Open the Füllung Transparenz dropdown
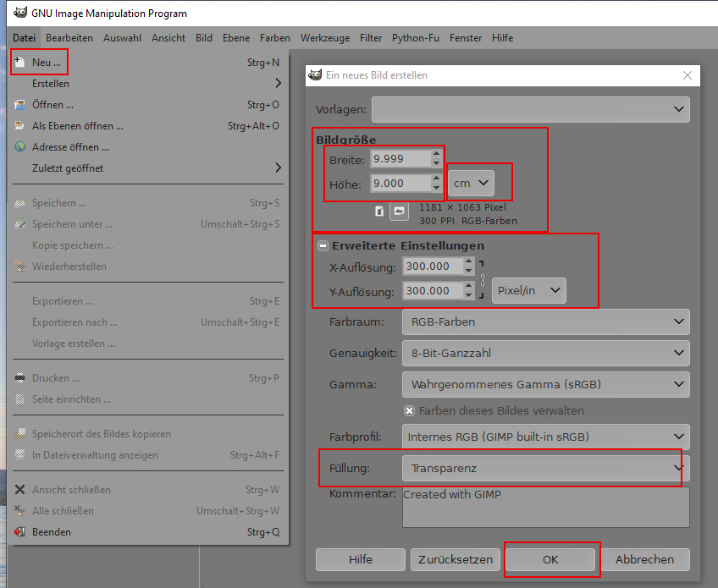 tap(544, 468)
